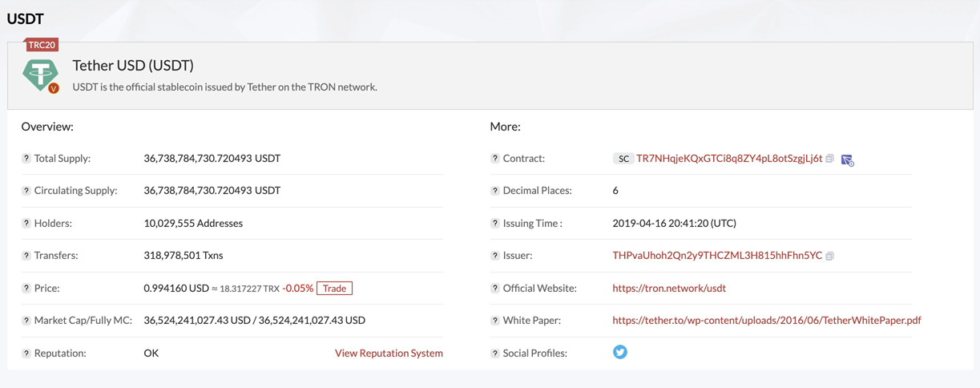Click the icon after the contract copy icon

point(847,160)
